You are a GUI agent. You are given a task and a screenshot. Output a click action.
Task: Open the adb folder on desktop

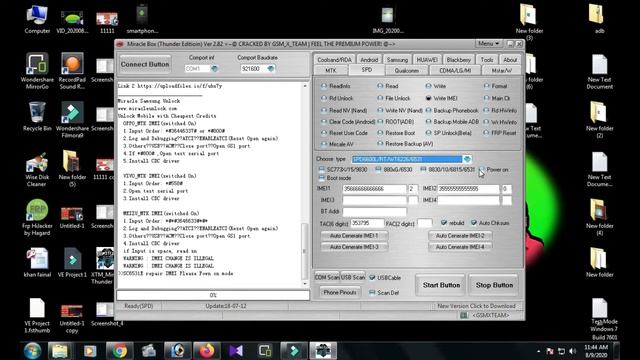[599, 19]
